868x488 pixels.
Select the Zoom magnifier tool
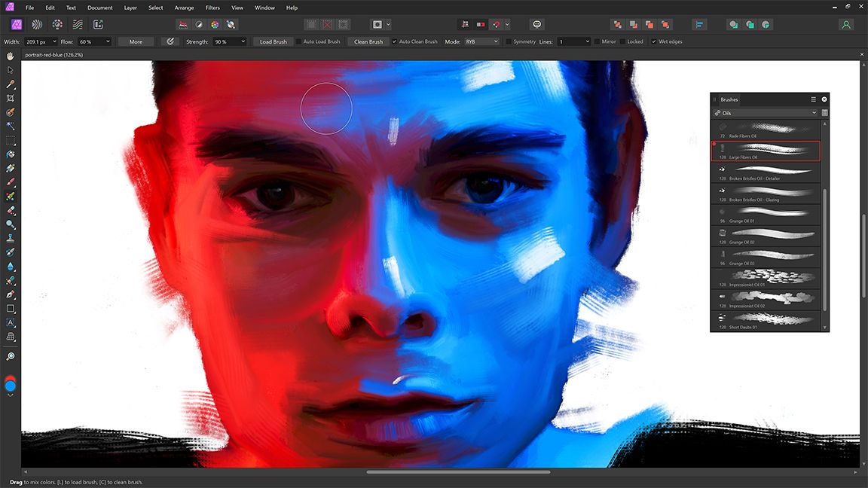[x=11, y=356]
